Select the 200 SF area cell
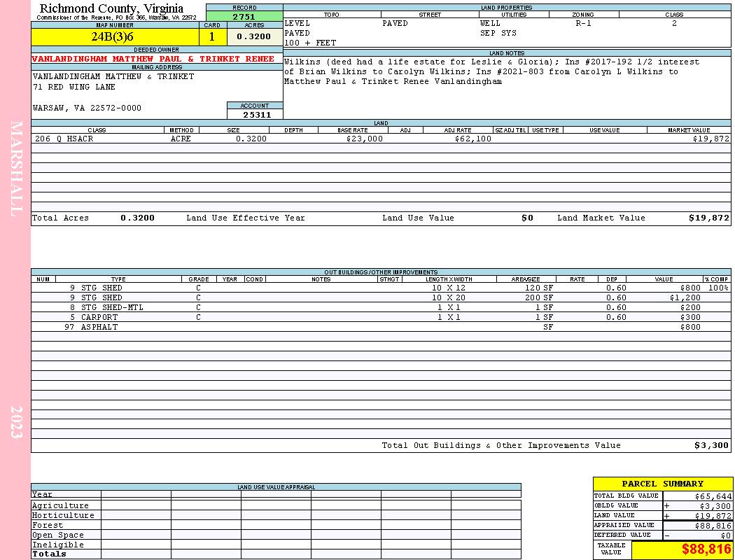Viewport: 735px width, 560px height. tap(539, 298)
